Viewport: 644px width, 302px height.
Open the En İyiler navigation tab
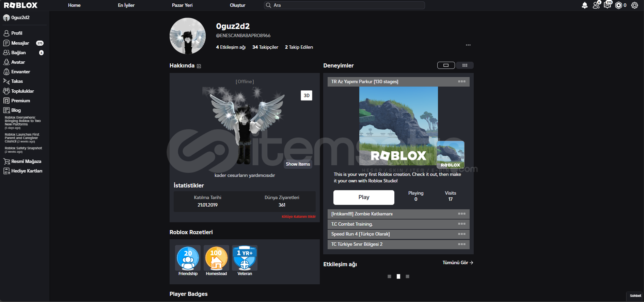coord(126,5)
